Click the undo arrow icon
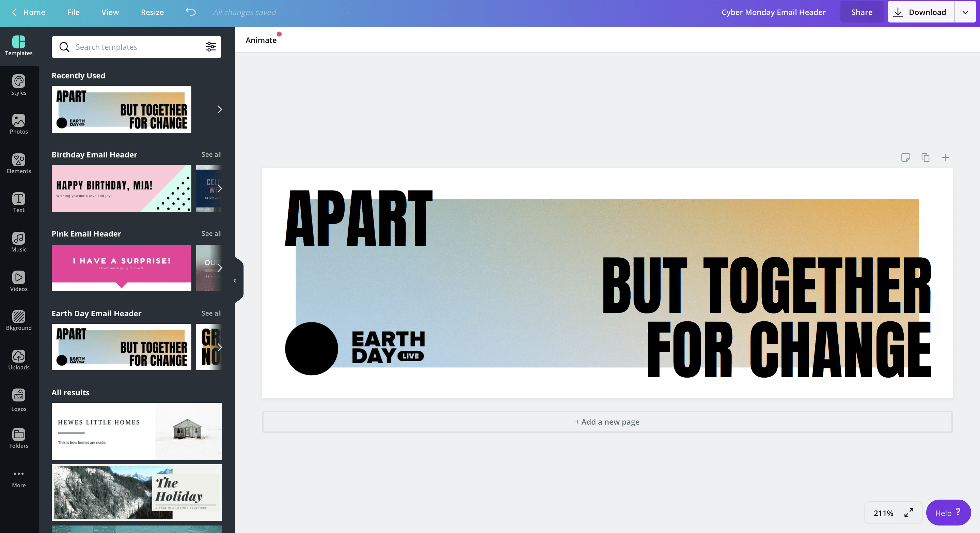 pos(190,12)
